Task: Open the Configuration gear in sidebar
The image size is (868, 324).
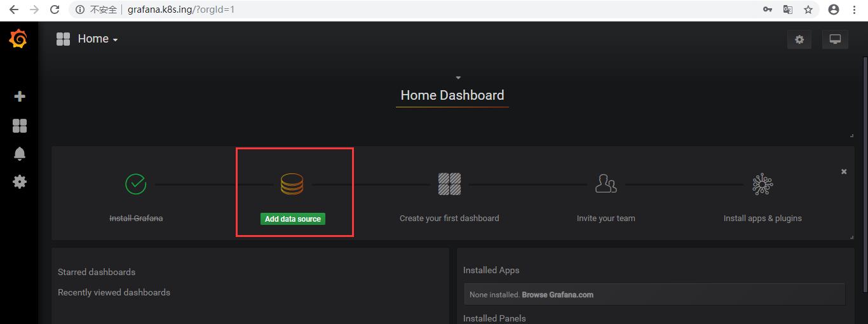Action: (x=20, y=182)
